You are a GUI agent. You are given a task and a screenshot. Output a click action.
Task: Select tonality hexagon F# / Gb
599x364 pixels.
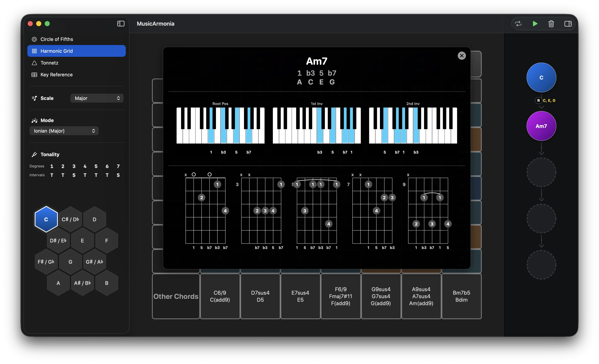[x=46, y=262]
